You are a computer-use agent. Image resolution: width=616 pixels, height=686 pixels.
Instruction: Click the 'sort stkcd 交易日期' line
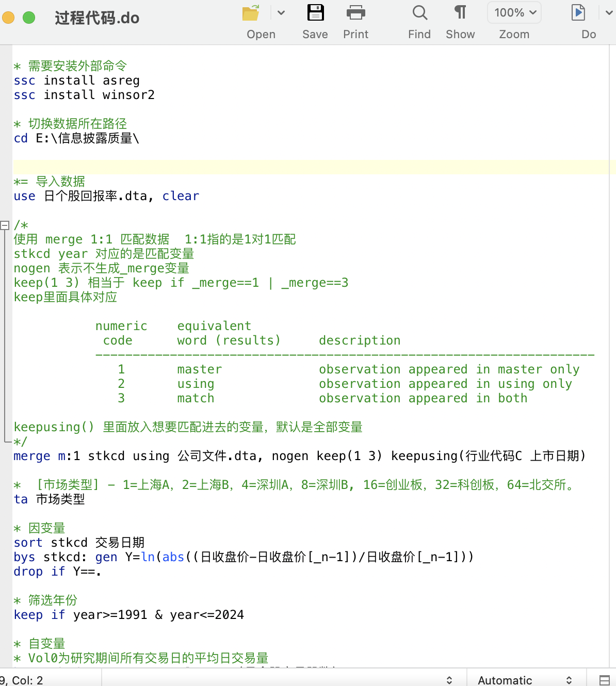(x=79, y=543)
